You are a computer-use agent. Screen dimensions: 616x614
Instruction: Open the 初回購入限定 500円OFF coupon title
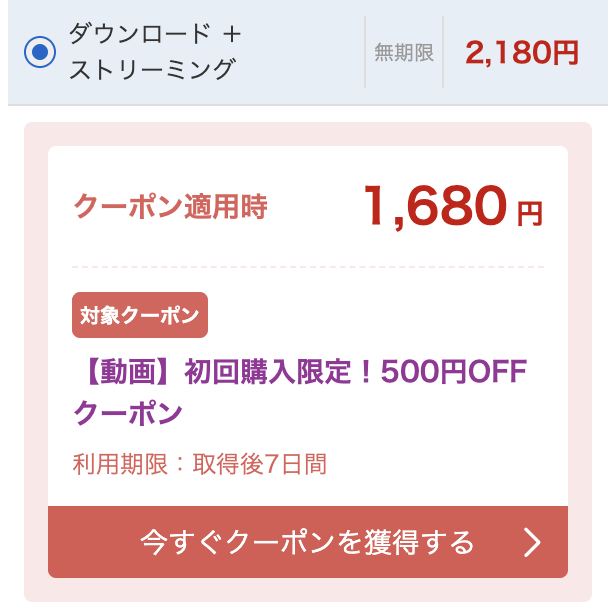[300, 373]
